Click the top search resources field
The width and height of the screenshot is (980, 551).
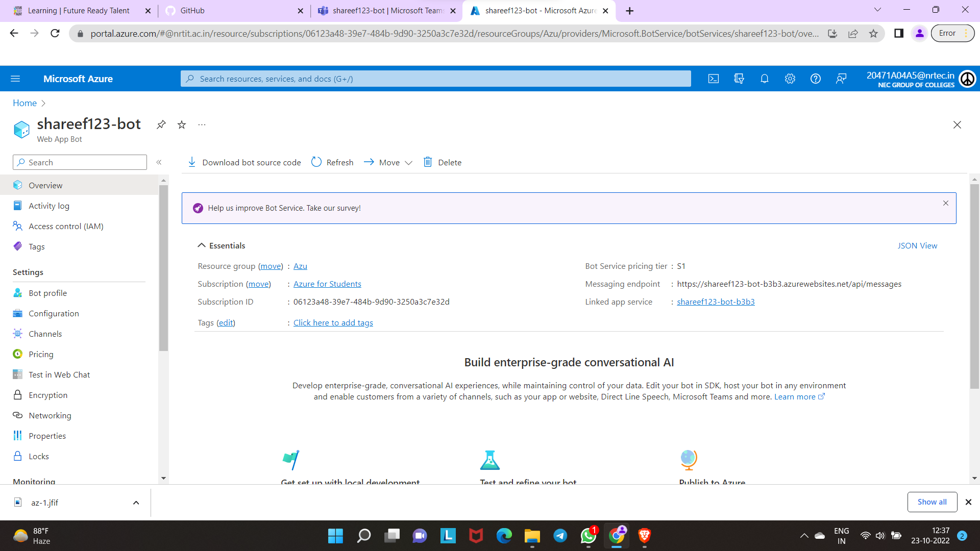click(435, 79)
